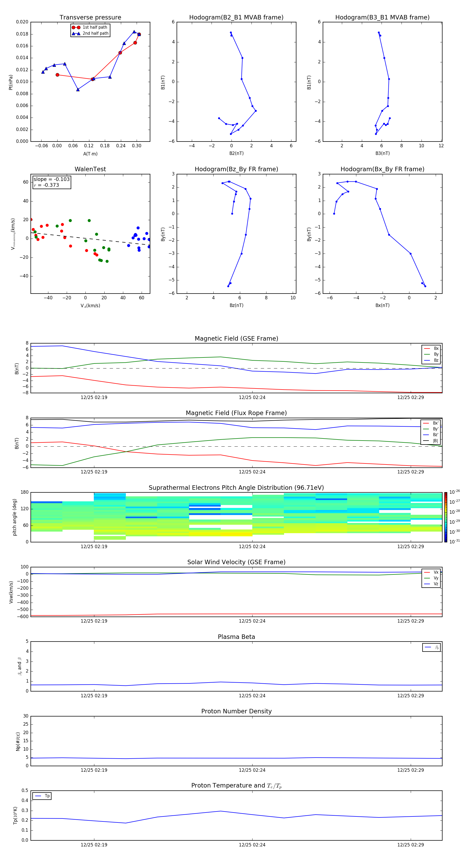This screenshot has height=868, width=473.
Task: Click the '2nd half path' triangle legend marker
Action: pos(76,33)
